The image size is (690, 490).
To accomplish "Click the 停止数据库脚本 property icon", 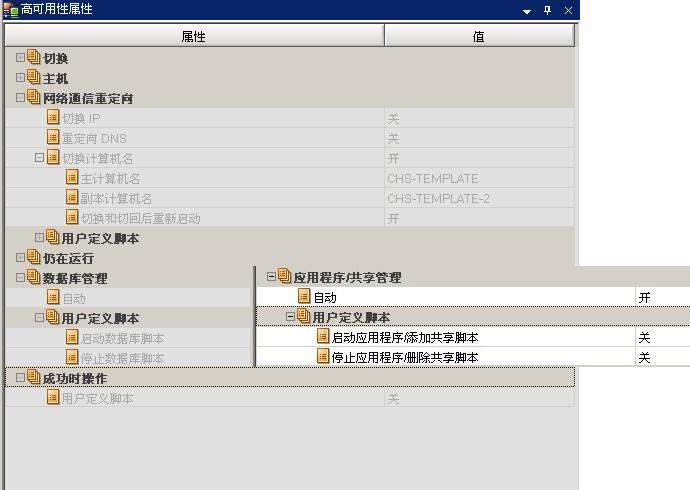I will pyautogui.click(x=72, y=357).
